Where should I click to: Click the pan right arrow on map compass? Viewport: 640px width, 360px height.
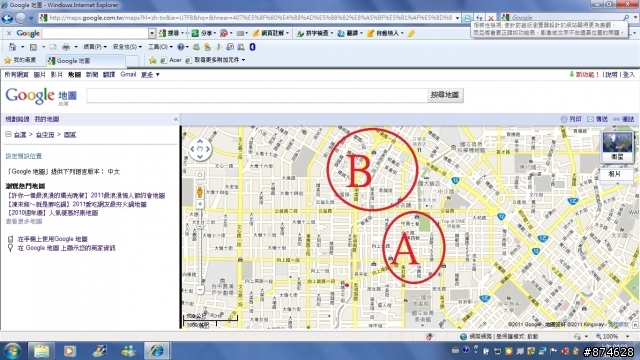pyautogui.click(x=208, y=149)
